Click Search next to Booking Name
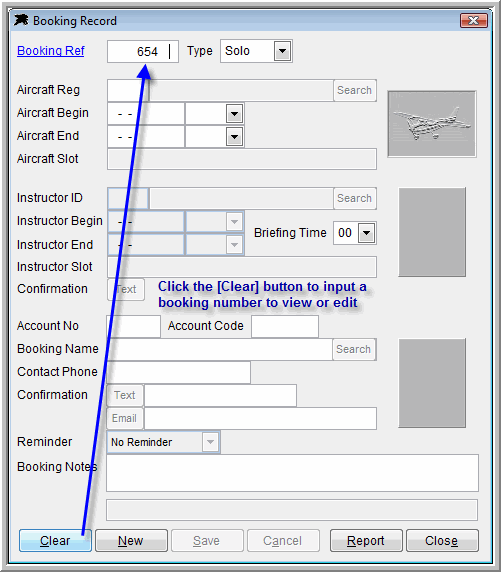 [x=353, y=349]
